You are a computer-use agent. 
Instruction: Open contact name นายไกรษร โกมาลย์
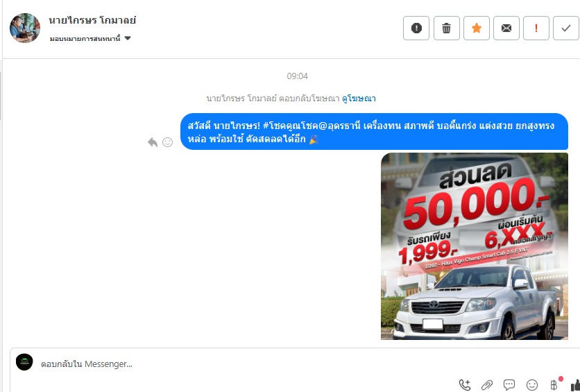(92, 20)
